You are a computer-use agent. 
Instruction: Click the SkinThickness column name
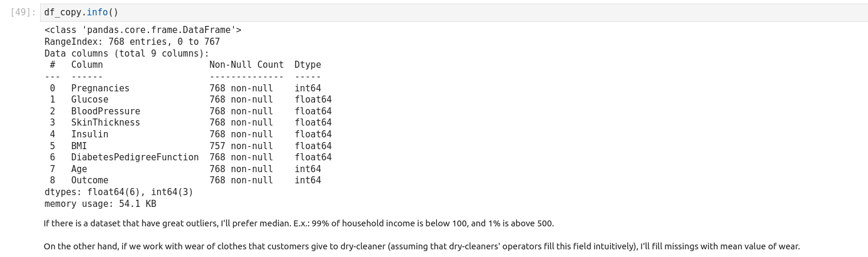click(105, 123)
